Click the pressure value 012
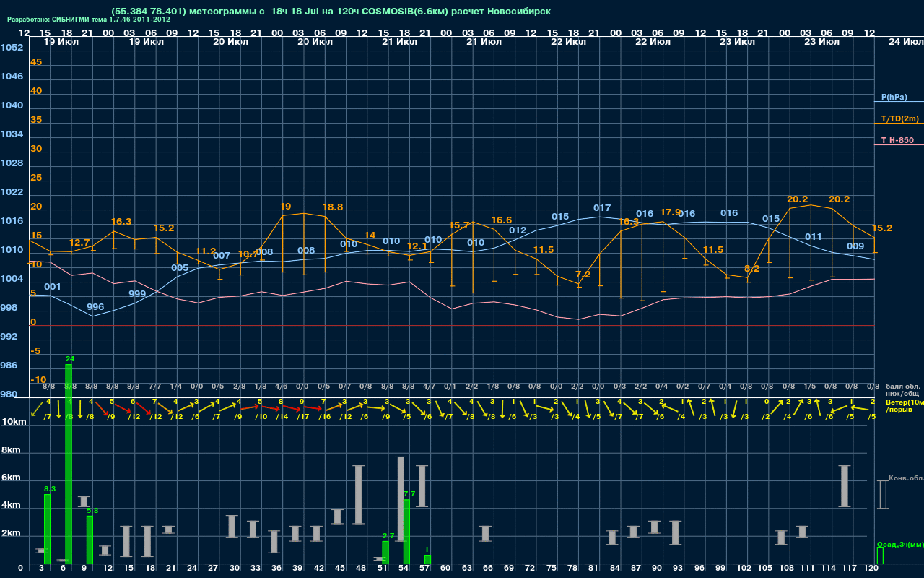The height and width of the screenshot is (578, 924). (518, 230)
